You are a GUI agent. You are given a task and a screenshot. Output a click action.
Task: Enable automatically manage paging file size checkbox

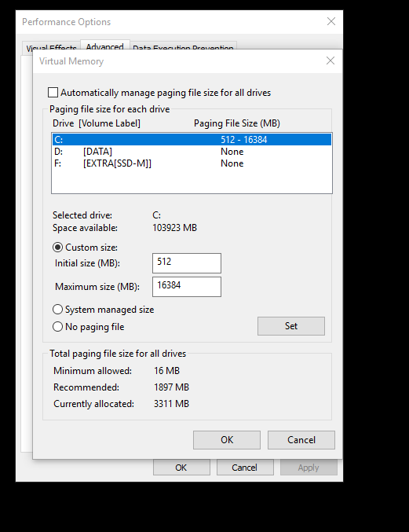(53, 92)
